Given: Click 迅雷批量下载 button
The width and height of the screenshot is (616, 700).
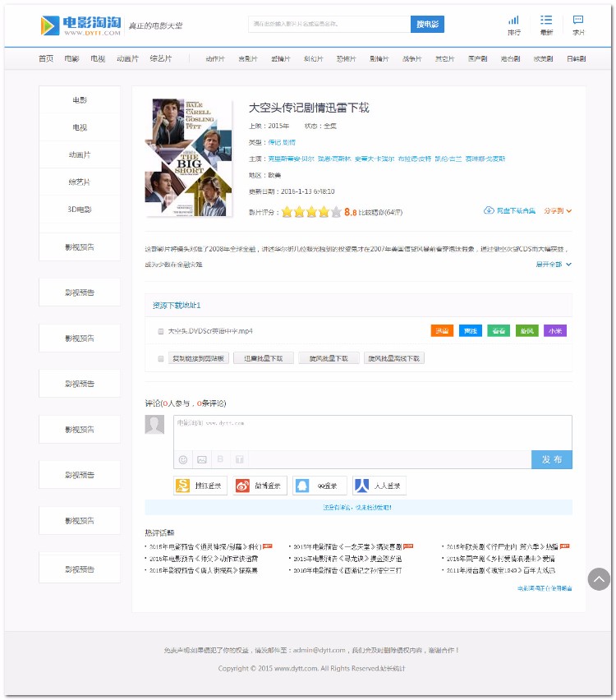Looking at the screenshot, I should pos(264,358).
